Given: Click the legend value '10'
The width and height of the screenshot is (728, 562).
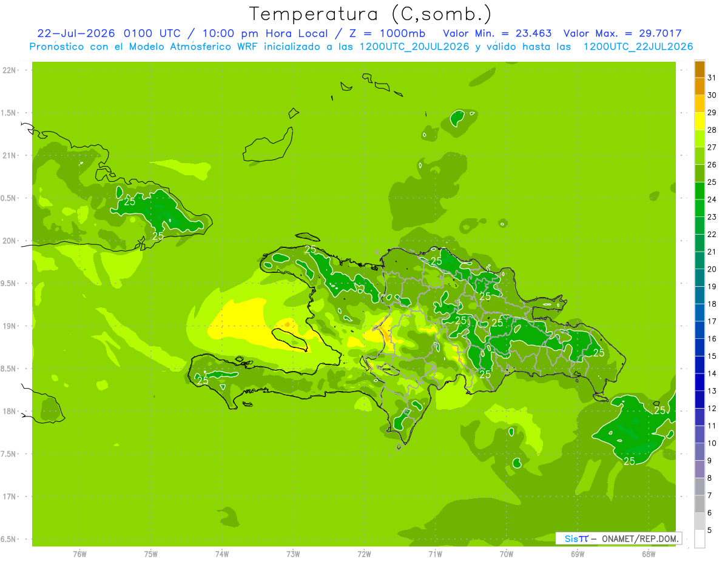Looking at the screenshot, I should pyautogui.click(x=712, y=443).
